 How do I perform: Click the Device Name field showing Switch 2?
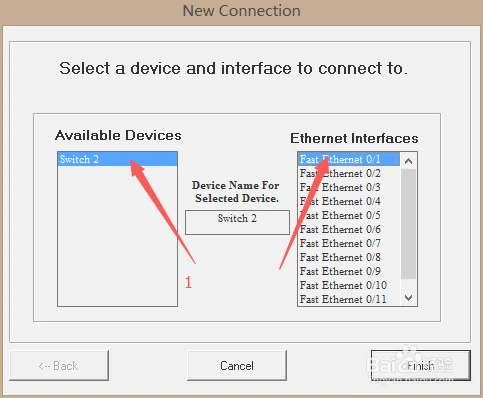coord(237,222)
